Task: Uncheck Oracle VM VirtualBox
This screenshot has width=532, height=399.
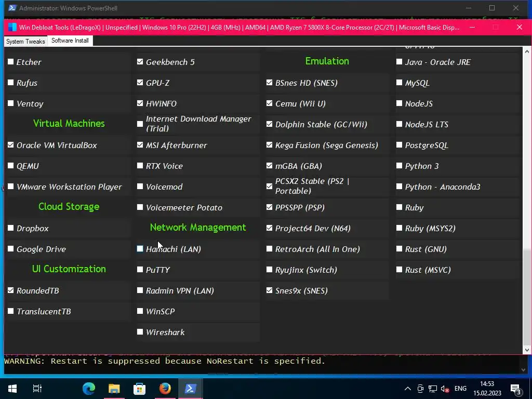Action: [11, 145]
